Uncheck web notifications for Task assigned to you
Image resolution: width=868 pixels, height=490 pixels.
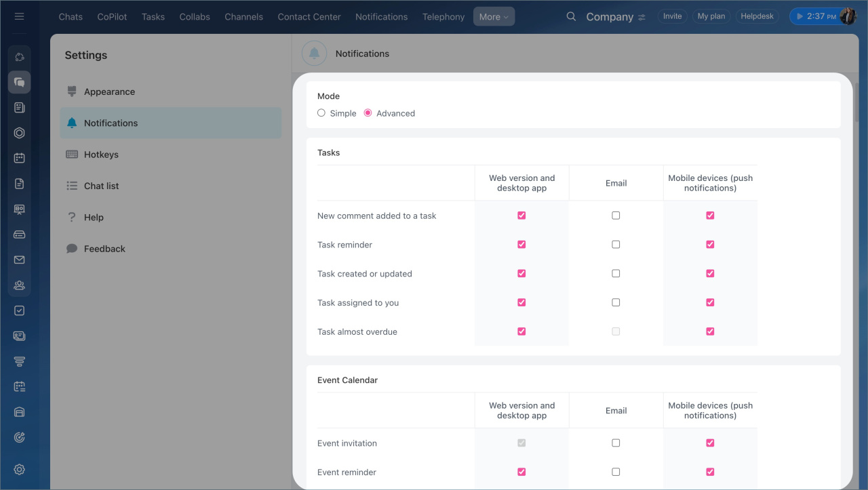click(x=521, y=303)
